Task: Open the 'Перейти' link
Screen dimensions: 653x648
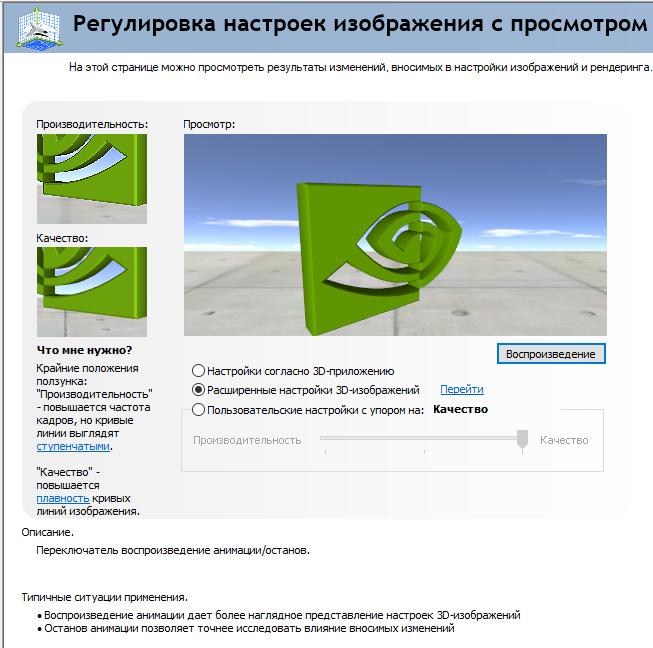Action: (x=462, y=389)
